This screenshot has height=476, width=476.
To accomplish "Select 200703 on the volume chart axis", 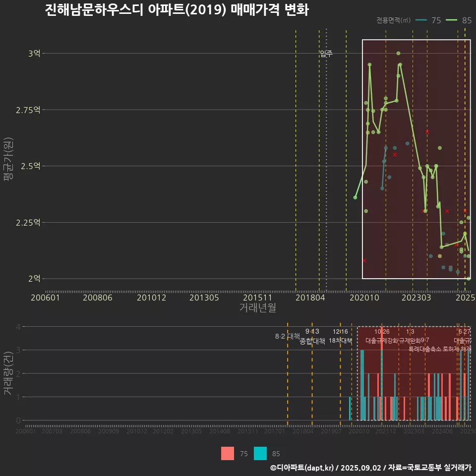I will pos(52,431).
